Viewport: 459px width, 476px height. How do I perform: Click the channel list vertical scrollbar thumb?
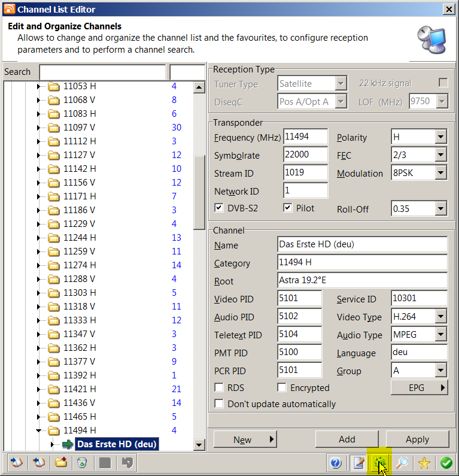(x=199, y=192)
